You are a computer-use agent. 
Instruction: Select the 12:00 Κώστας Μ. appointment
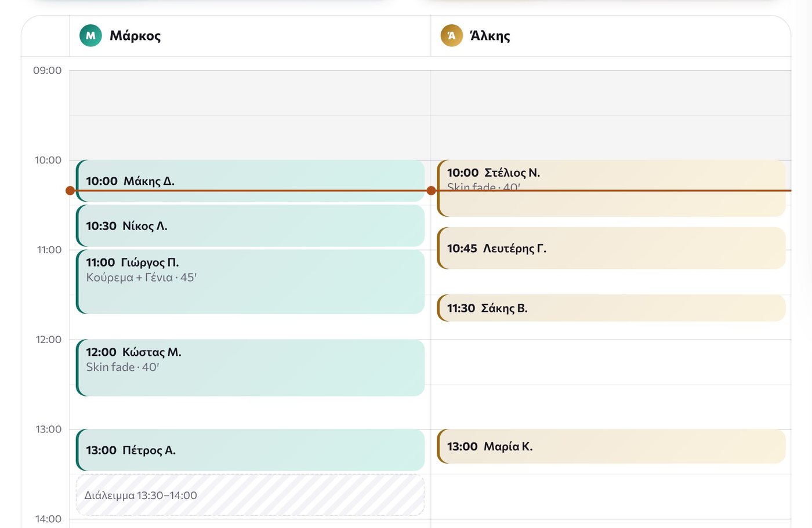click(x=251, y=367)
